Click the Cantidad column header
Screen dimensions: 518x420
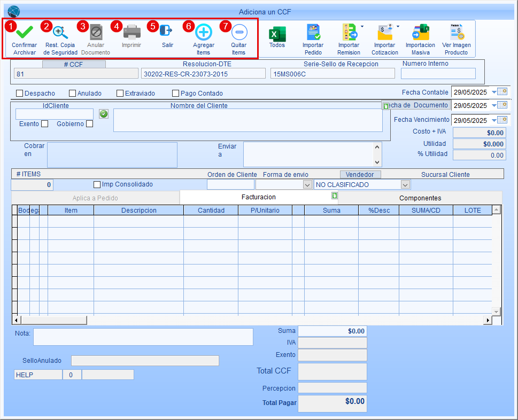(x=211, y=211)
